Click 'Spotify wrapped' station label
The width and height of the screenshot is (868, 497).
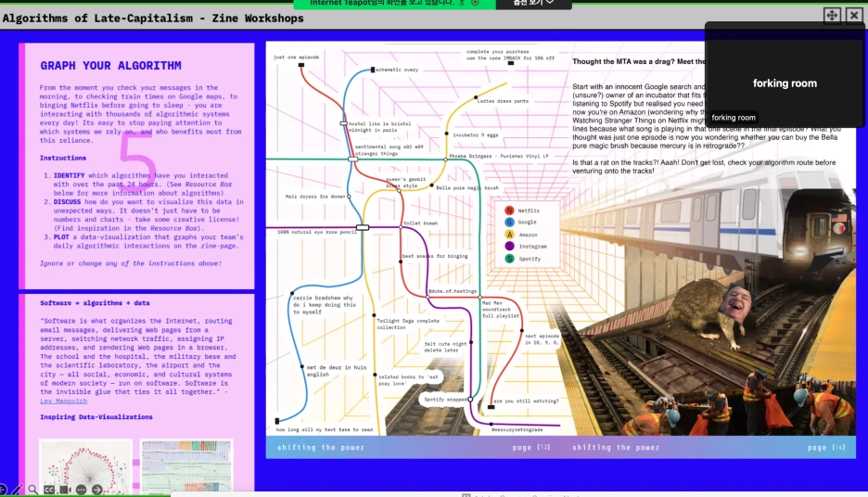coord(446,399)
